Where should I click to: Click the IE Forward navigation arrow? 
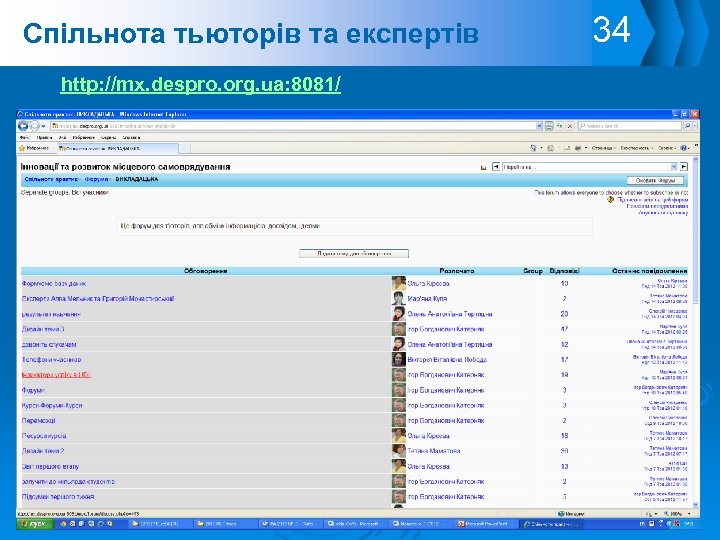click(34, 126)
